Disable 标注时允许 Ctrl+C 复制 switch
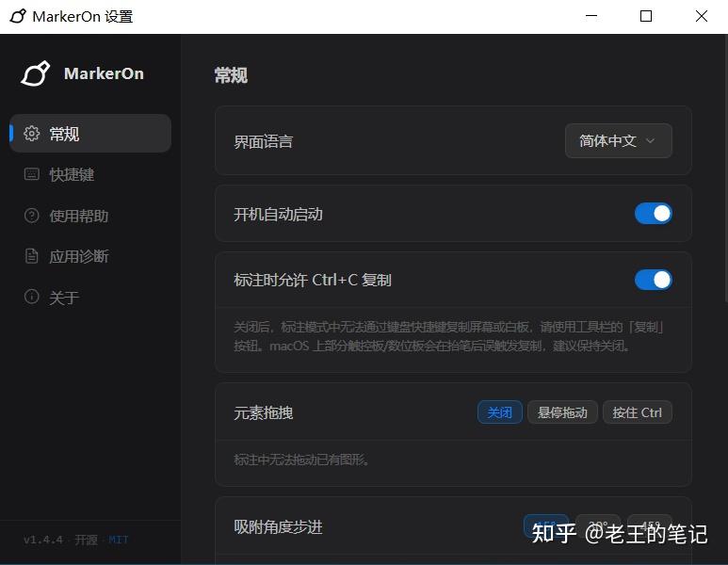The image size is (728, 565). point(654,280)
